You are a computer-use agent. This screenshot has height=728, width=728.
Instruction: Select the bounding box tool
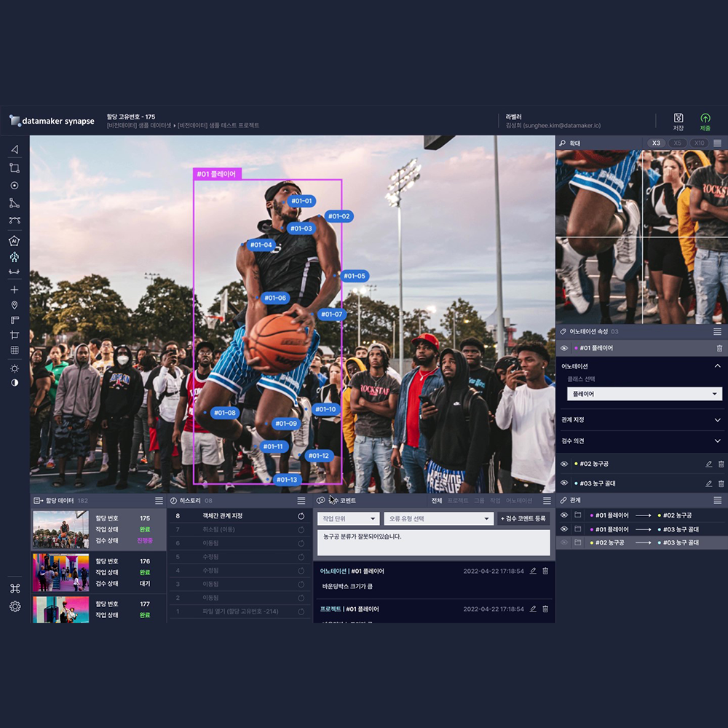point(15,167)
